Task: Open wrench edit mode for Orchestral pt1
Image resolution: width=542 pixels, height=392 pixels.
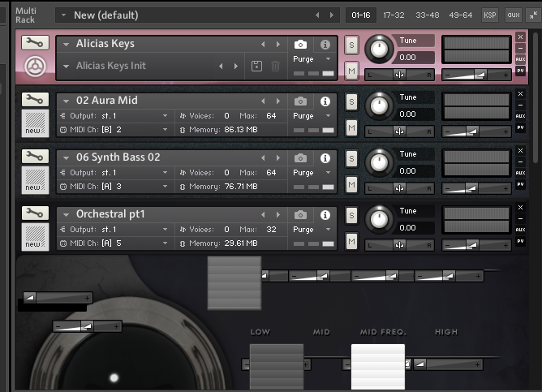Action: [35, 213]
